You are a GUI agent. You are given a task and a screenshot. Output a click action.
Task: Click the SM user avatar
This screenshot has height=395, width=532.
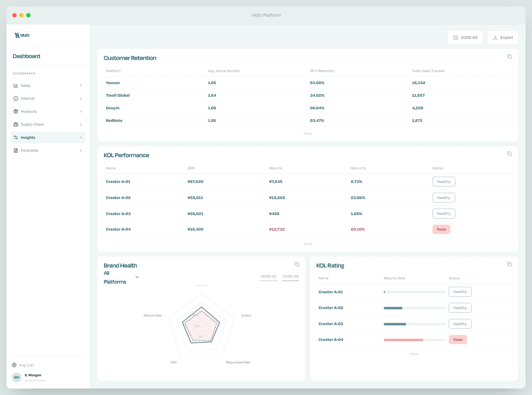pyautogui.click(x=17, y=377)
